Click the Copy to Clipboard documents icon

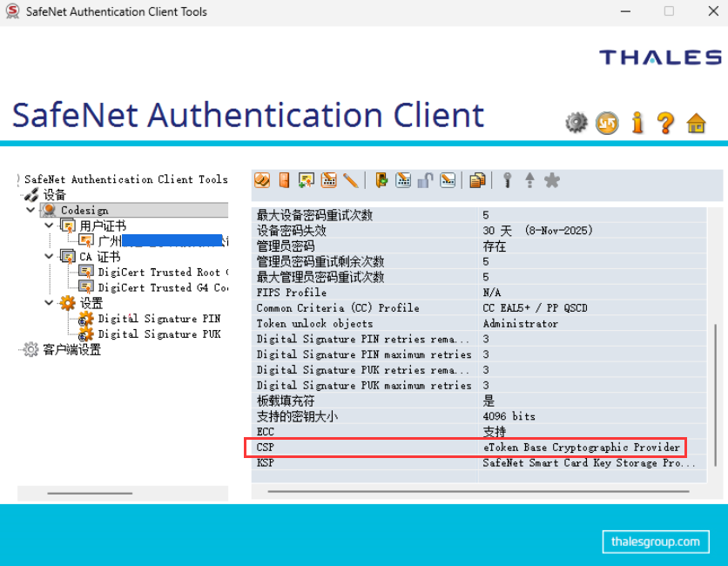pos(477,180)
